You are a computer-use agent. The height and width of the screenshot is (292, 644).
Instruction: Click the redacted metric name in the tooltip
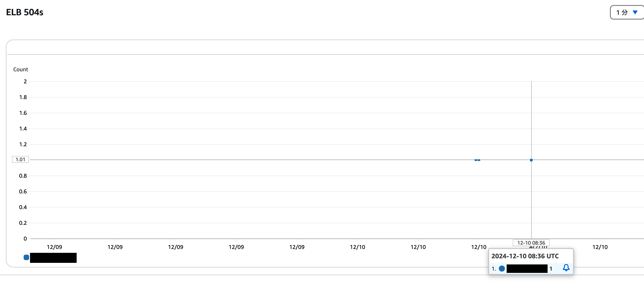pyautogui.click(x=527, y=269)
